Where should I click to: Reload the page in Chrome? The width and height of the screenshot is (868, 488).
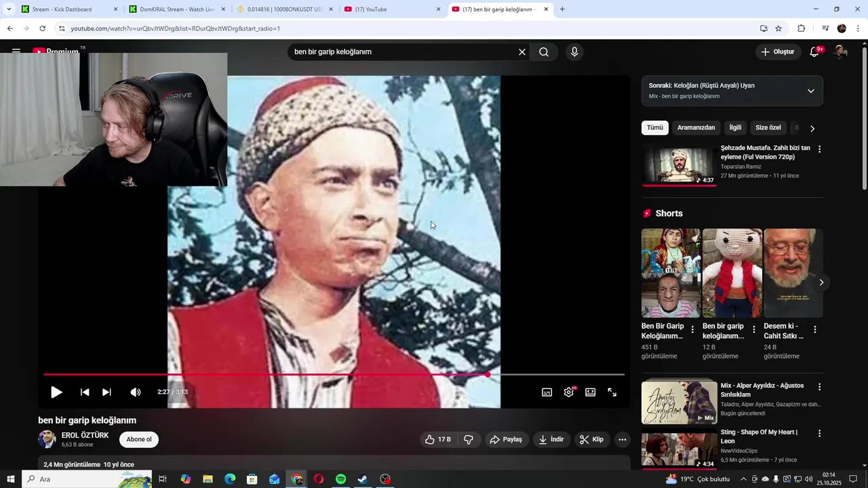[42, 28]
